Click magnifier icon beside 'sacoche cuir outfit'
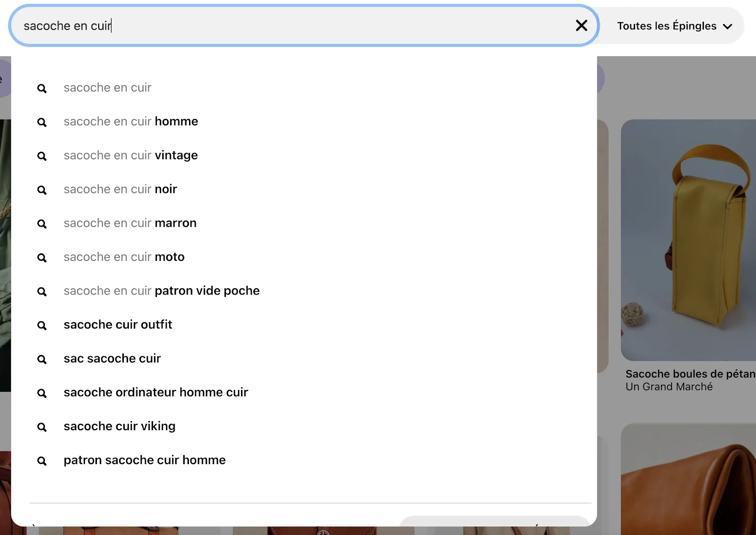 click(42, 326)
